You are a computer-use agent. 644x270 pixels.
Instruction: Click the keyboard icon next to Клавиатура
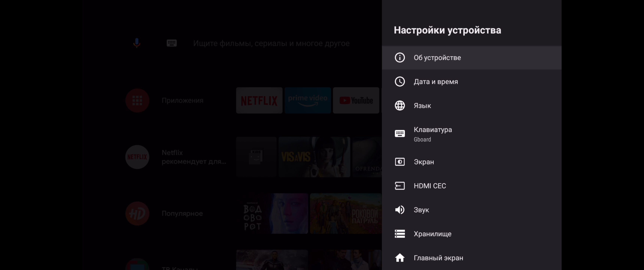400,133
